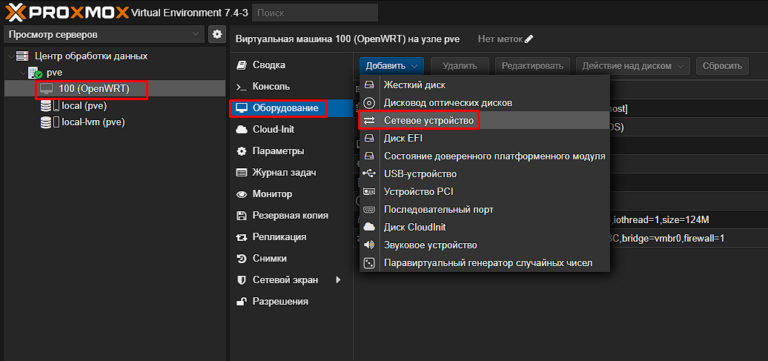Viewport: 768px width, 361px height.
Task: Click the Console (Консоль) terminal icon
Action: point(241,87)
